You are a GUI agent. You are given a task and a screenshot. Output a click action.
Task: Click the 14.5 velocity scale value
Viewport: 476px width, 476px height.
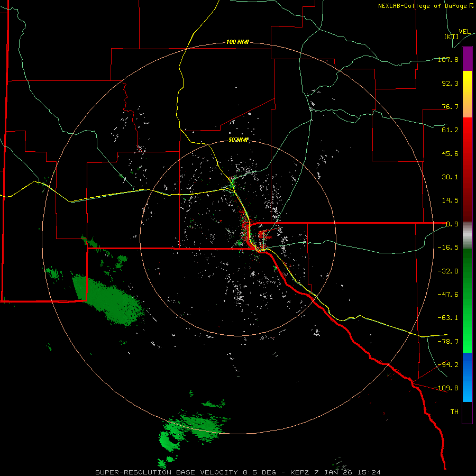tap(450, 200)
